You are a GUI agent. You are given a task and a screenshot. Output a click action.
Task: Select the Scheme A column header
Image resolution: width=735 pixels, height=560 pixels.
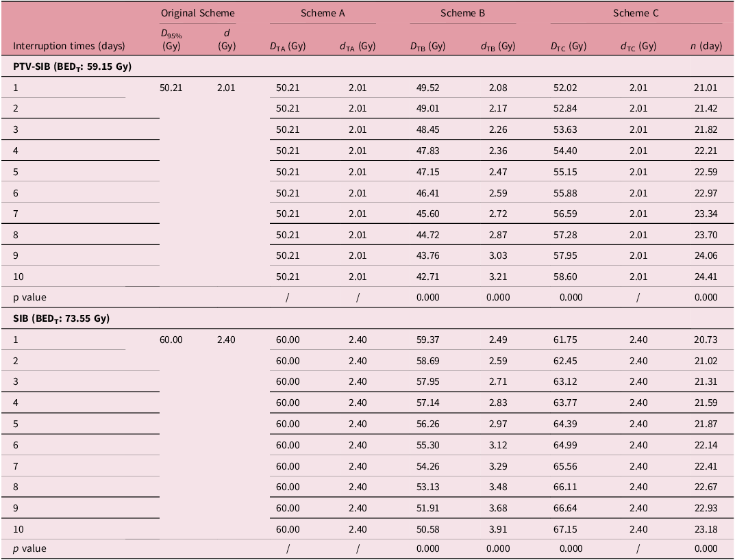click(322, 13)
